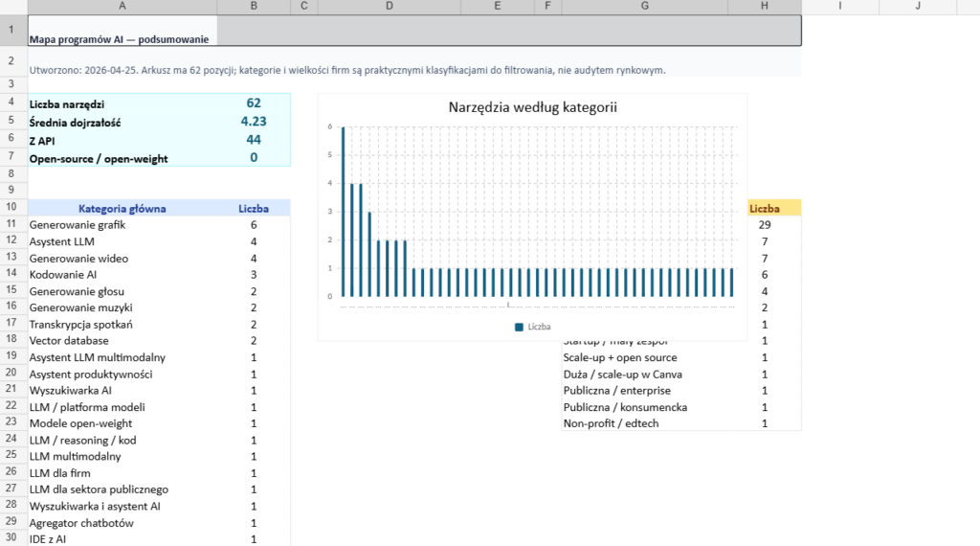Select the chart title Narzędzia według kategorii
This screenshot has width=980, height=546.
(532, 107)
